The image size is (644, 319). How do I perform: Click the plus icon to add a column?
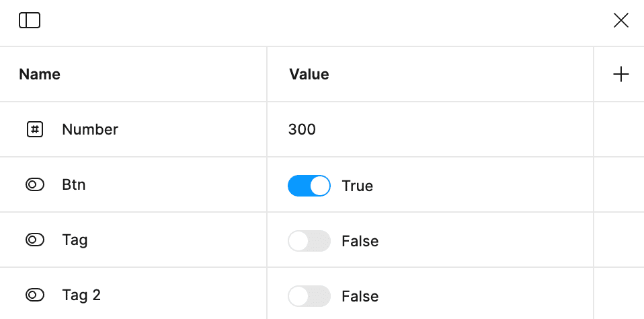[621, 75]
